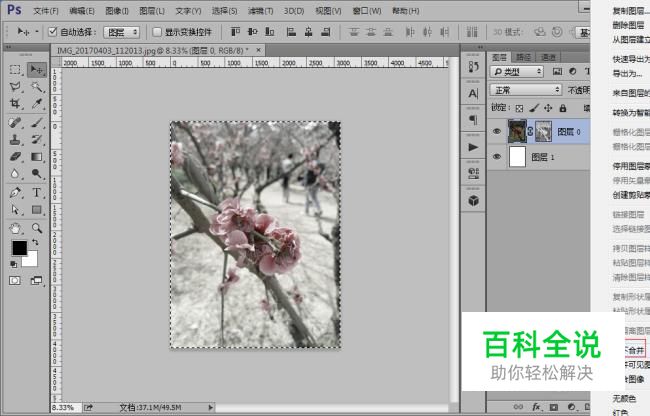Select the 图层 0 mask thumbnail
The height and width of the screenshot is (416, 650).
point(543,131)
